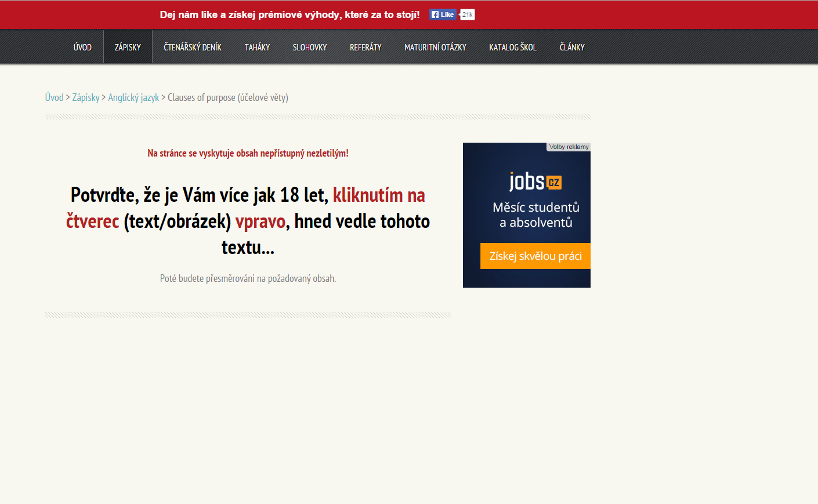Screen dimensions: 818x504
Task: Click the Anglický jazyk breadcrumb link
Action: (133, 97)
